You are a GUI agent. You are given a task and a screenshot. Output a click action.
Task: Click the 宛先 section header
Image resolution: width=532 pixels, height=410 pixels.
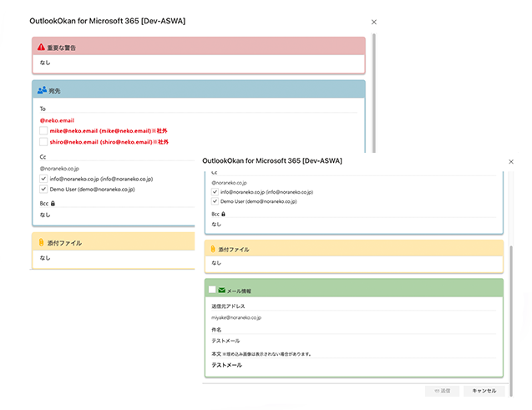[x=199, y=89]
